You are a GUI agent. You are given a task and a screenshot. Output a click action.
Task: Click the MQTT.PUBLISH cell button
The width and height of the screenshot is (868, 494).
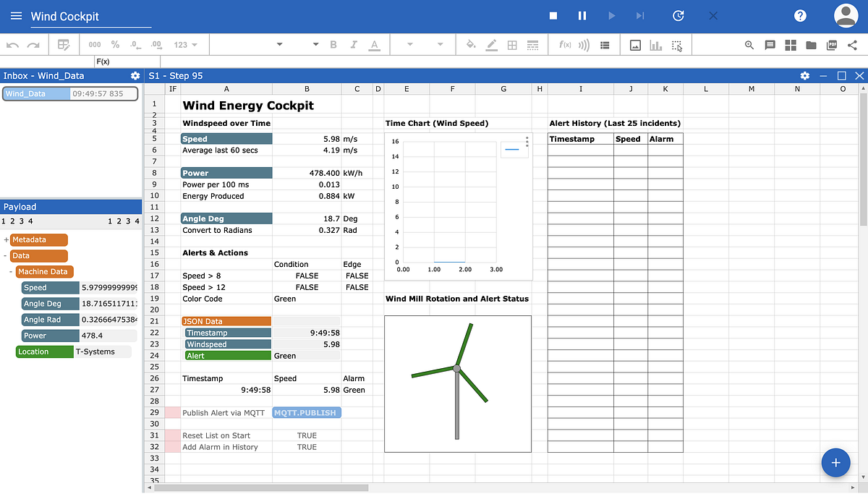(x=306, y=413)
